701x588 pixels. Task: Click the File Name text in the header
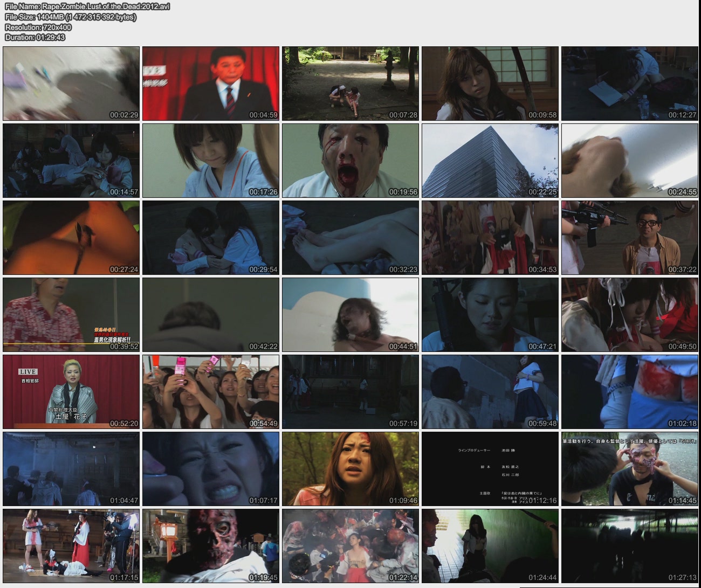(87, 6)
